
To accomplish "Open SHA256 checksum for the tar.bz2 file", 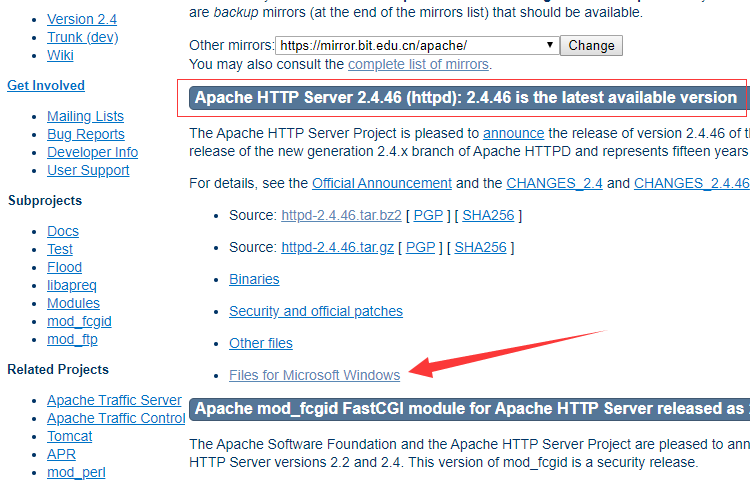I will [x=488, y=215].
